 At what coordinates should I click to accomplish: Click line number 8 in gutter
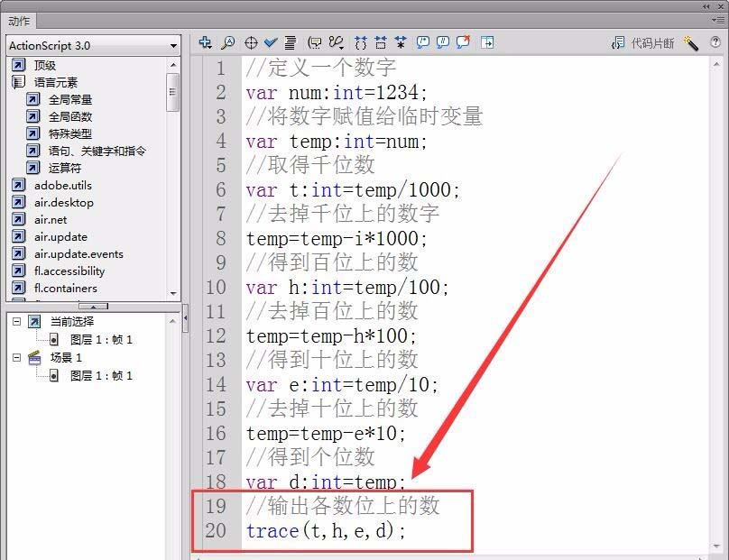pyautogui.click(x=221, y=238)
